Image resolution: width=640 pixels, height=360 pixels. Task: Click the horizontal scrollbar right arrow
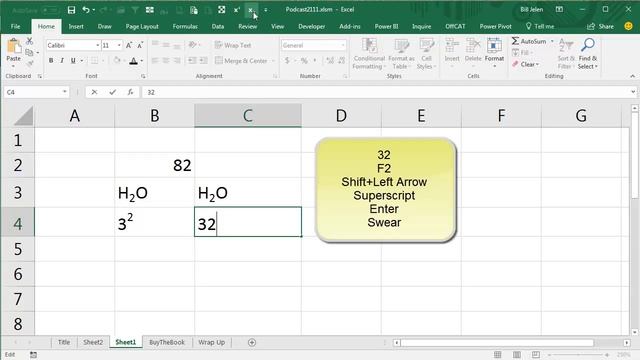click(x=627, y=342)
